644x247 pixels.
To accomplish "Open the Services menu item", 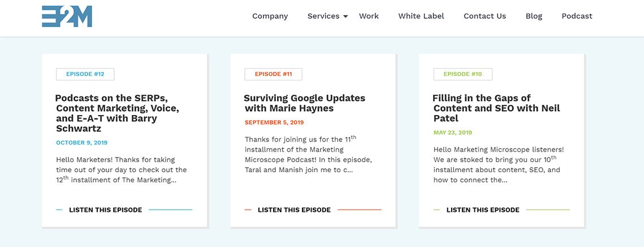I will pos(323,16).
